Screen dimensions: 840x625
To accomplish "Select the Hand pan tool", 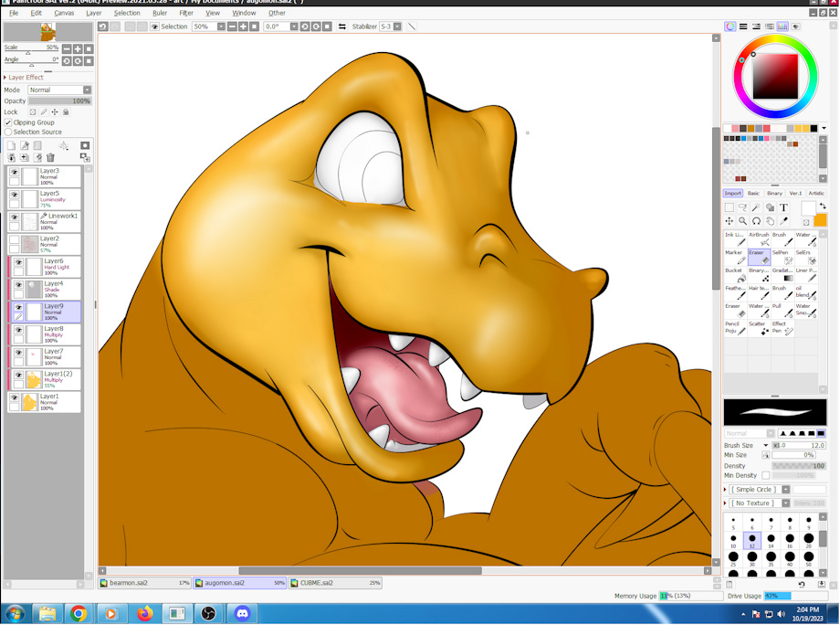I will [x=770, y=221].
